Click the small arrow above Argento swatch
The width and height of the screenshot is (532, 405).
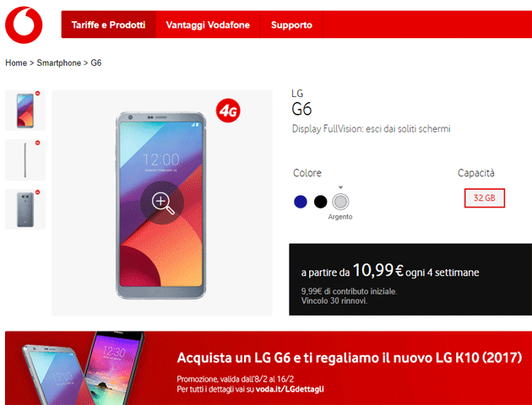[x=340, y=187]
